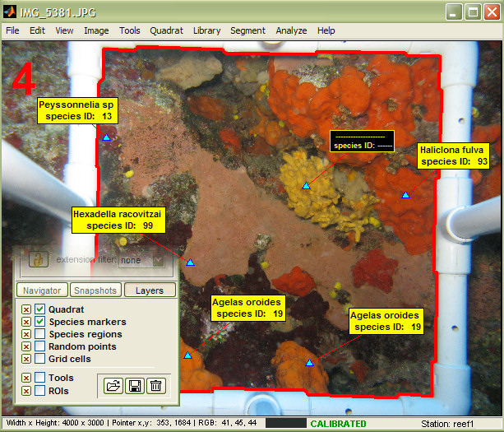Open the Analyze menu
This screenshot has height=432, width=504.
click(x=291, y=30)
